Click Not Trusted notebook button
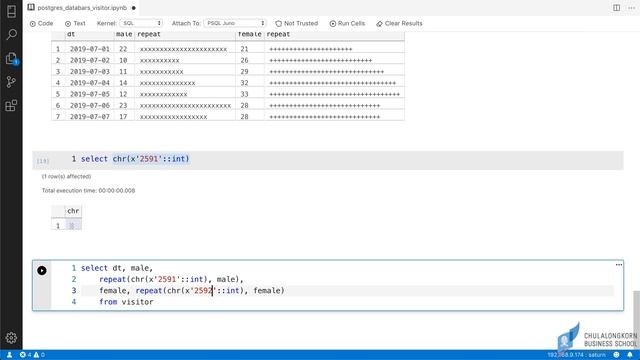The image size is (640, 360). point(297,23)
